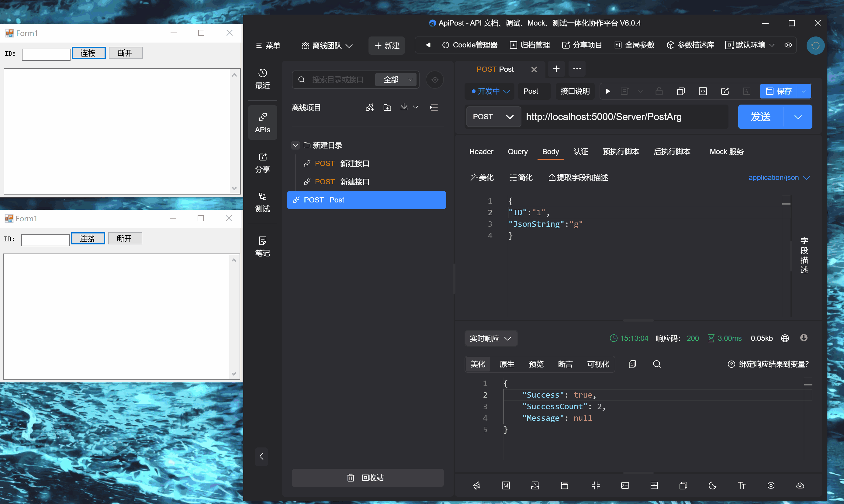844x504 pixels.
Task: Collapse the left sidebar with arrow toggle
Action: coord(261,456)
